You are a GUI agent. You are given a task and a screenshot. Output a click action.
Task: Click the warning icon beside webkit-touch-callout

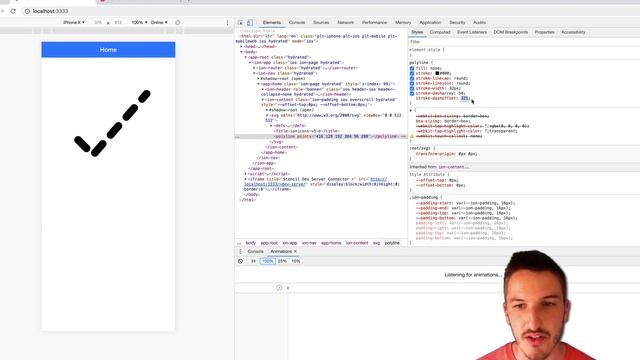click(412, 136)
